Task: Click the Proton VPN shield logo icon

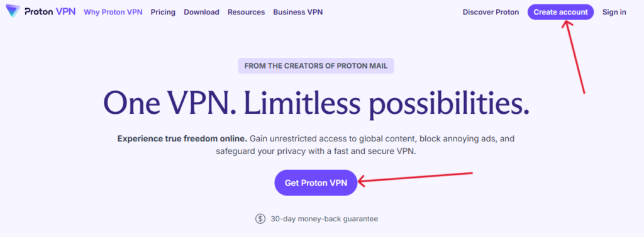Action: (13, 11)
